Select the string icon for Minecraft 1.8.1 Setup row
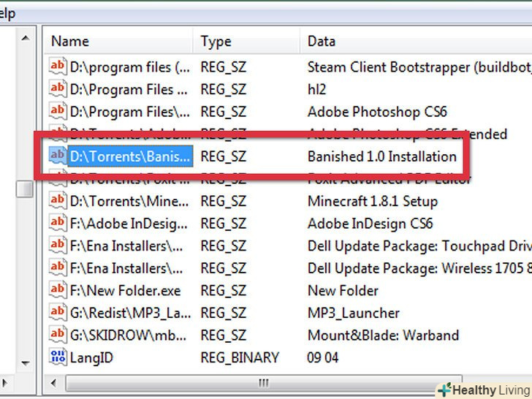Image resolution: width=532 pixels, height=399 pixels. 57,201
